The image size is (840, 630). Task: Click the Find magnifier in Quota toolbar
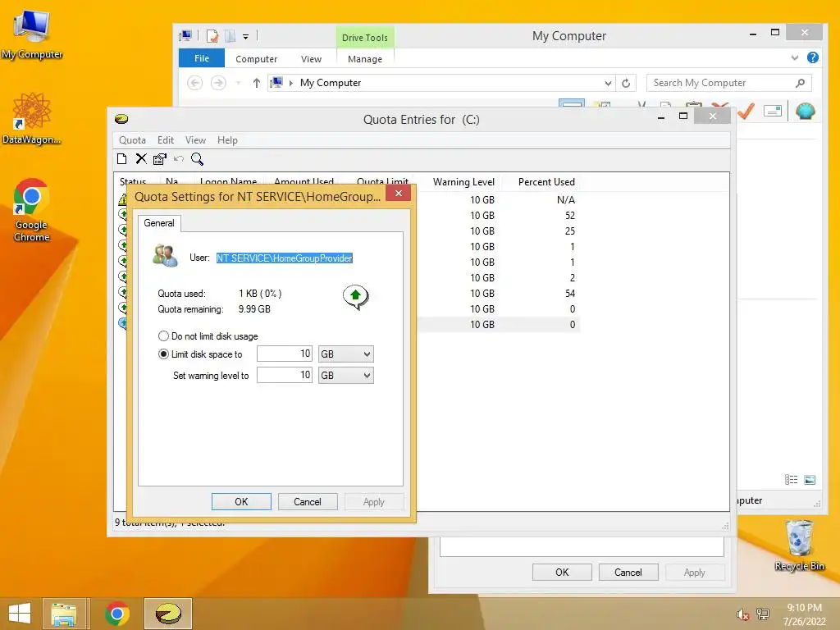(x=197, y=158)
